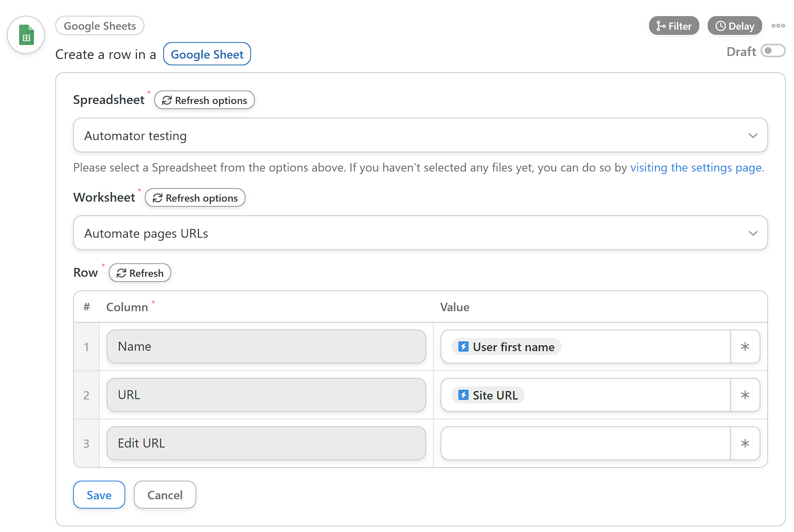Click the blue lightning icon on Site URL token

pos(463,395)
